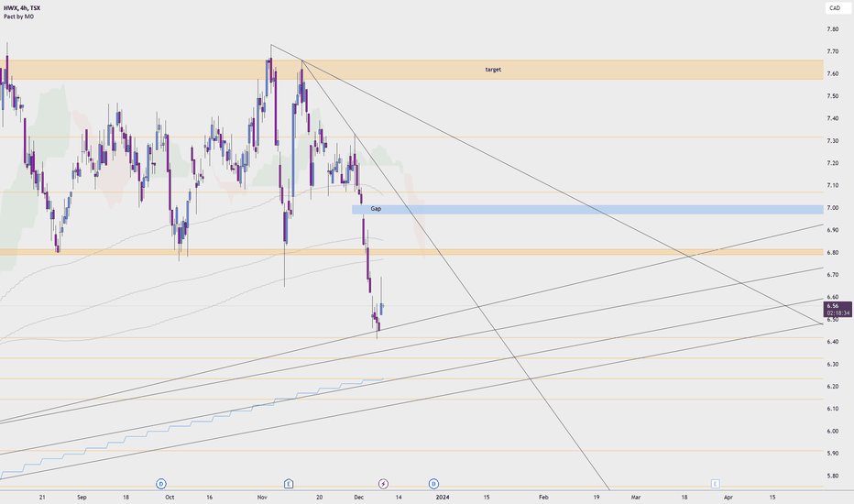Click the 6.00 price axis label
Image resolution: width=854 pixels, height=504 pixels.
pyautogui.click(x=832, y=432)
